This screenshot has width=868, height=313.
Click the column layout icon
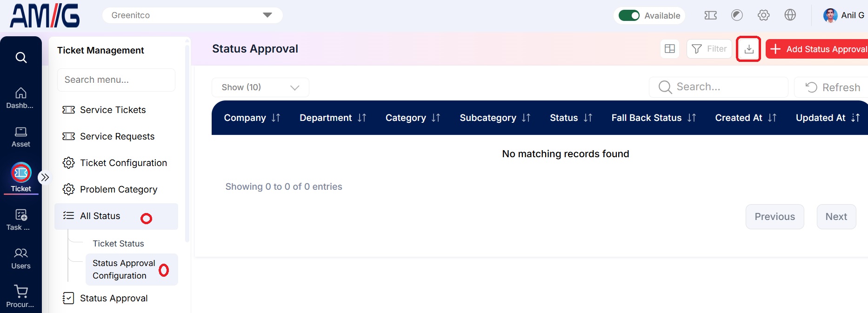[670, 49]
